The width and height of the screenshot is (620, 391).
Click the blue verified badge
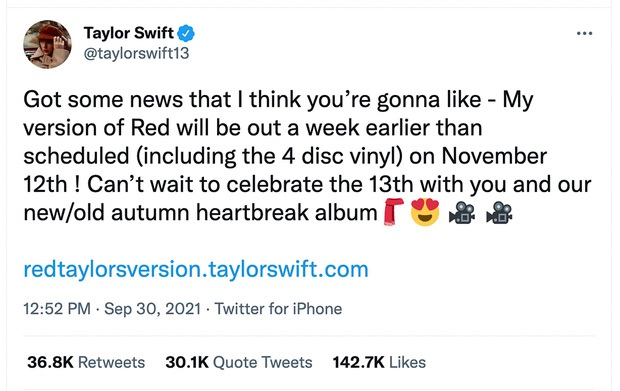tap(186, 33)
